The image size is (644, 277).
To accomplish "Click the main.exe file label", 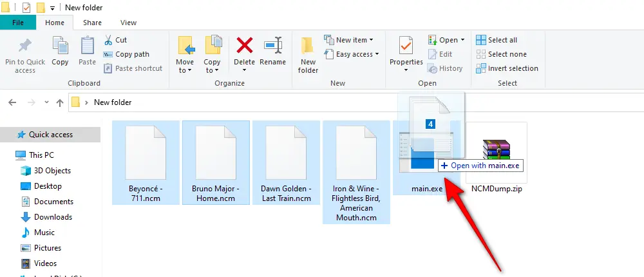I will click(427, 189).
